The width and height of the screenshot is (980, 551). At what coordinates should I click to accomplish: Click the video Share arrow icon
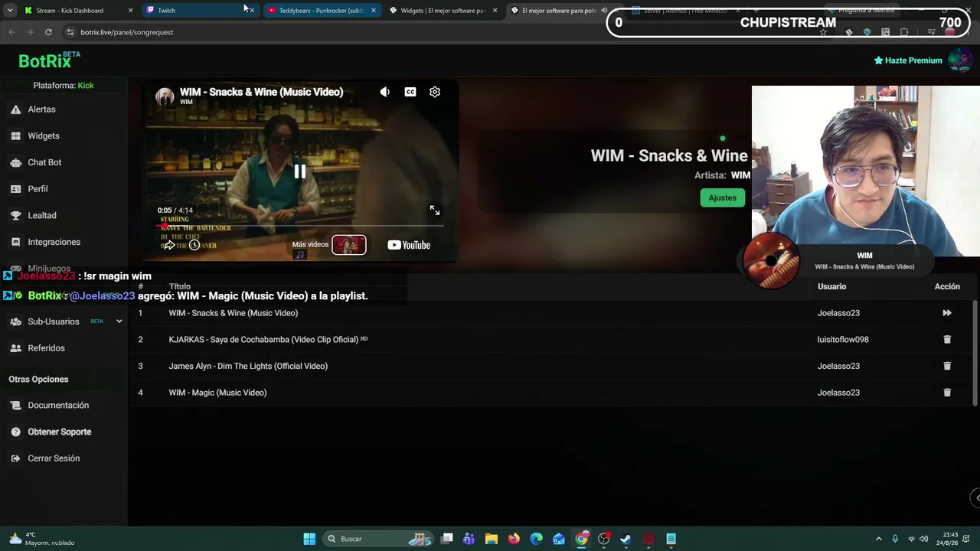click(x=169, y=245)
